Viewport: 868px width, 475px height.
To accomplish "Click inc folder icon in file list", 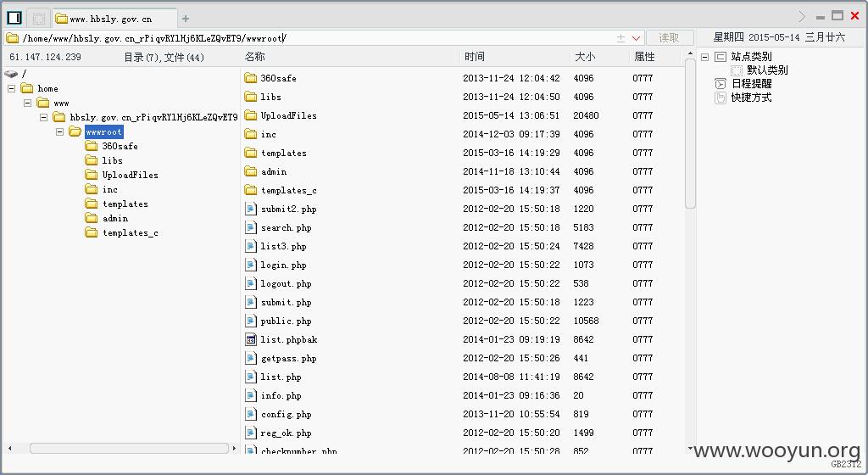I will pyautogui.click(x=251, y=134).
